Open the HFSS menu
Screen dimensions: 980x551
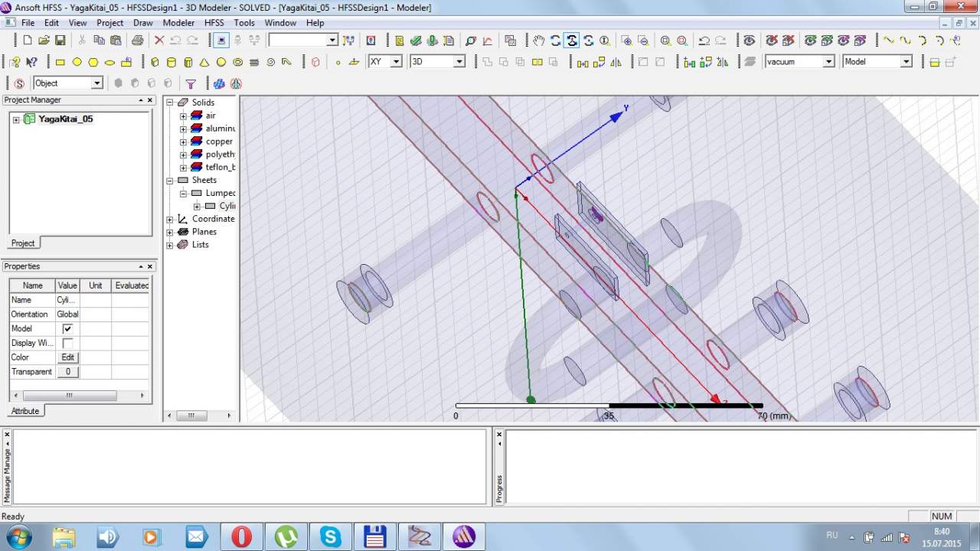pos(214,23)
